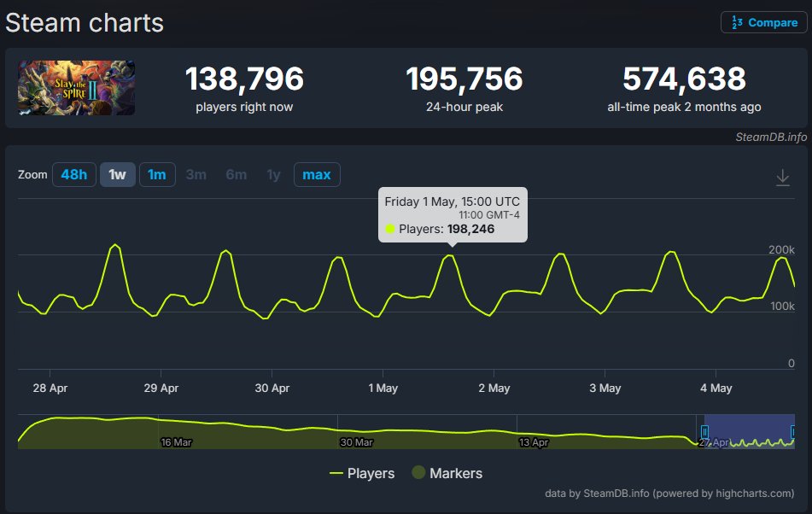Open the Slay the Spire II game thumbnail
This screenshot has width=812, height=514.
click(x=77, y=87)
